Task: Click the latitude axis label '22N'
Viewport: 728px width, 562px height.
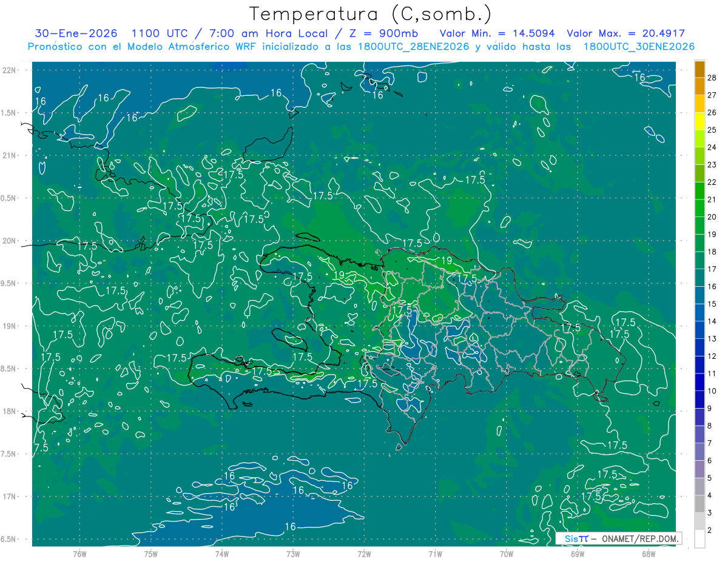Action: pyautogui.click(x=10, y=70)
